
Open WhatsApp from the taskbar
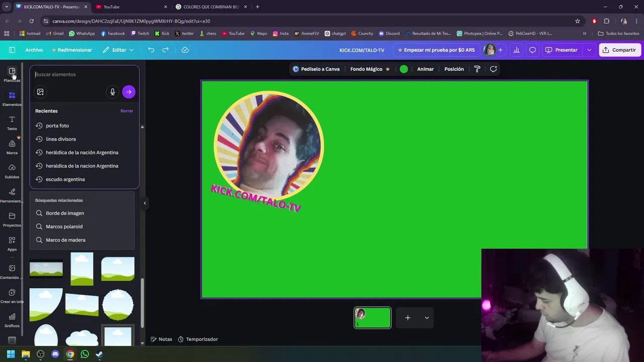[85, 354]
